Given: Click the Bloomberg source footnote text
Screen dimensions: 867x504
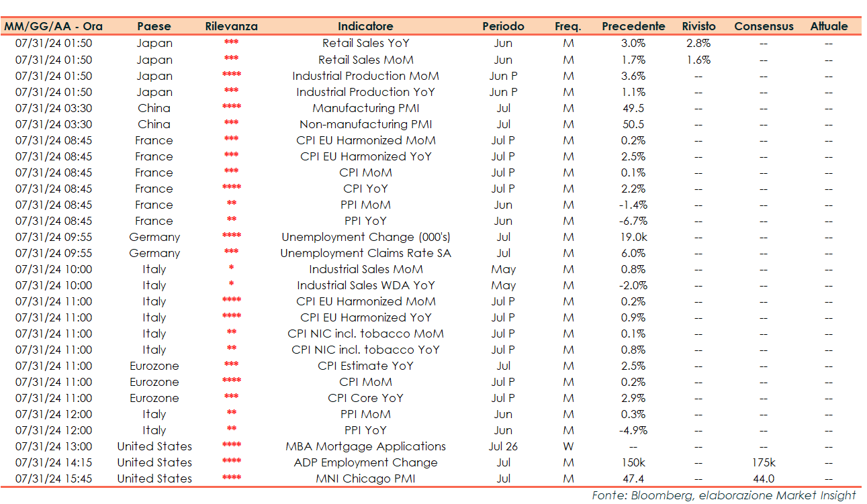Looking at the screenshot, I should pyautogui.click(x=723, y=495).
